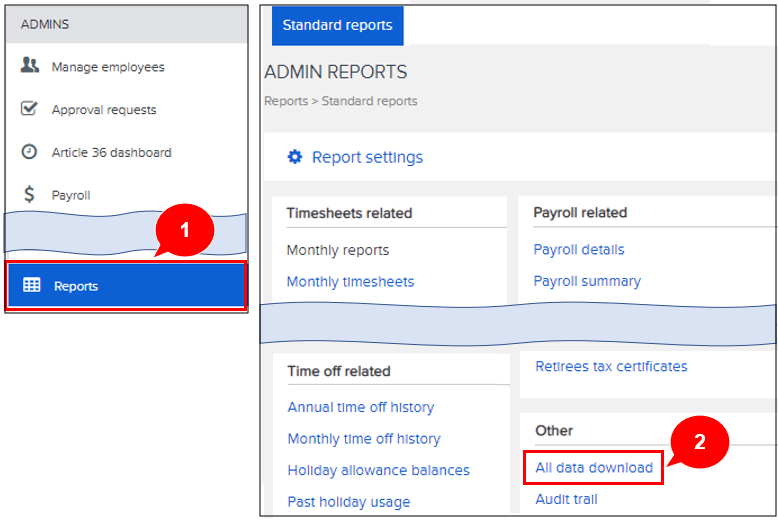This screenshot has width=778, height=520.
Task: Click the Article 36 dashboard clock icon
Action: click(x=29, y=153)
